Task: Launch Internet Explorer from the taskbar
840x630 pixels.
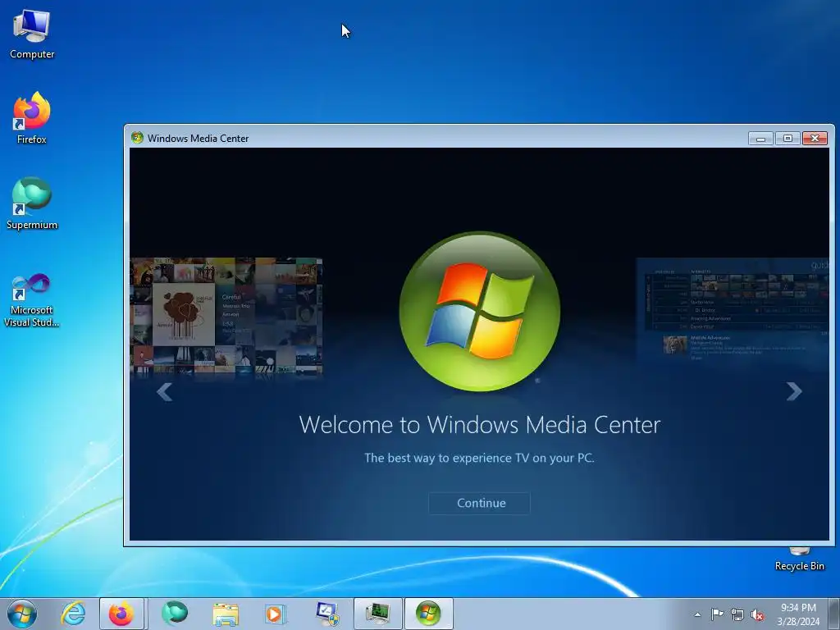Action: tap(73, 614)
